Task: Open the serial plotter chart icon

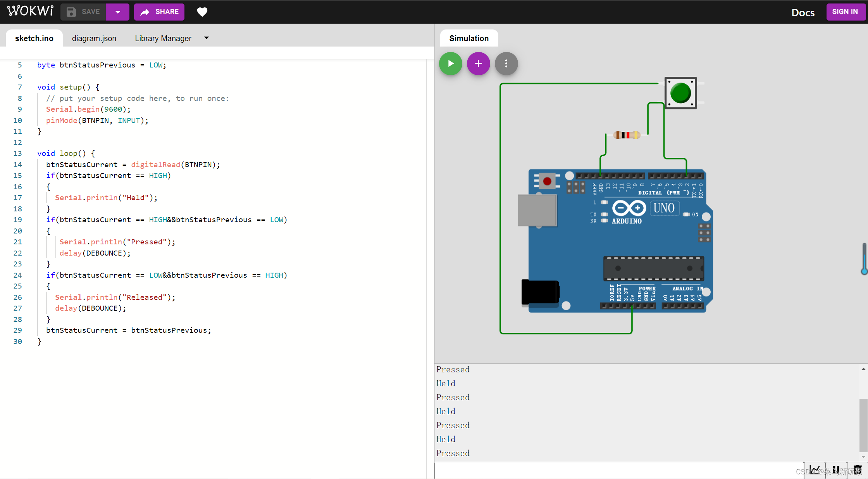Action: coord(815,470)
